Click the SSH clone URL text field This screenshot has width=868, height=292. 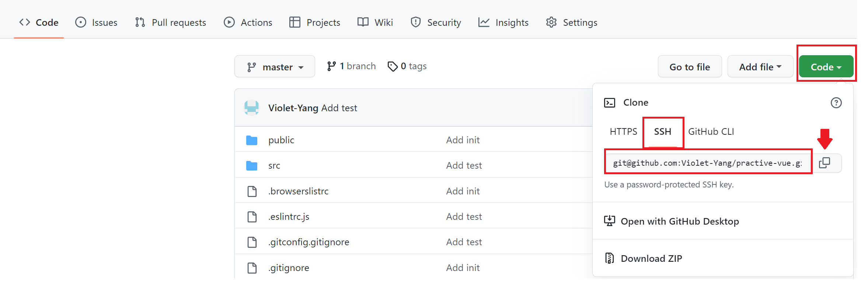pyautogui.click(x=708, y=163)
